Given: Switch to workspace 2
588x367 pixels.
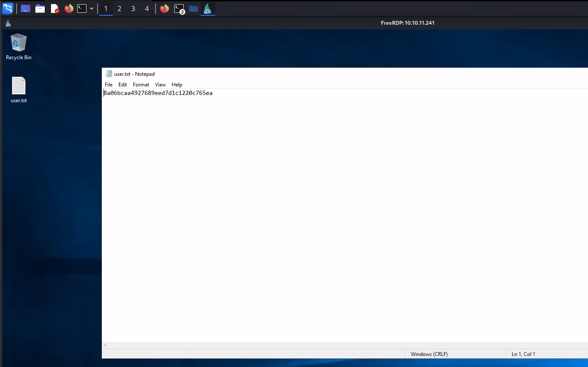Looking at the screenshot, I should 119,9.
